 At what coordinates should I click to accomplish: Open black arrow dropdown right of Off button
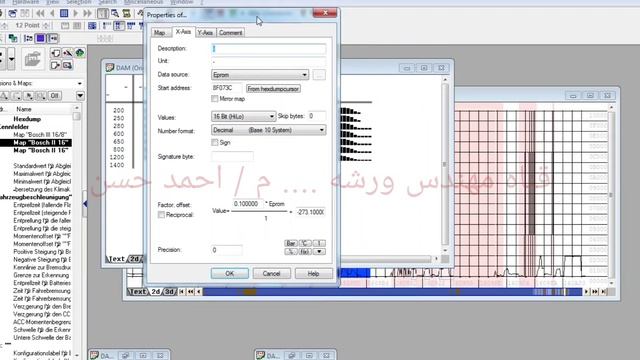80,96
